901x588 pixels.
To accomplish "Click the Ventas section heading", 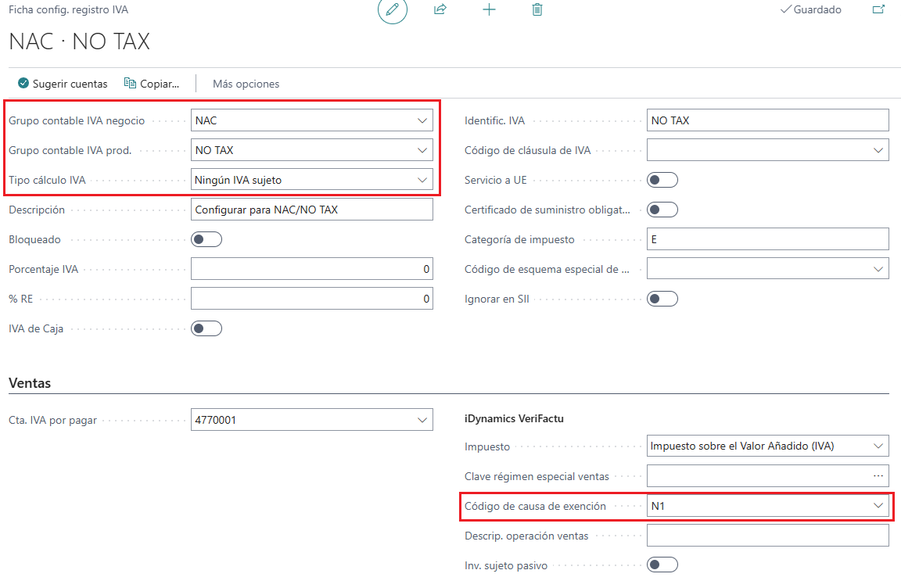I will tap(30, 383).
